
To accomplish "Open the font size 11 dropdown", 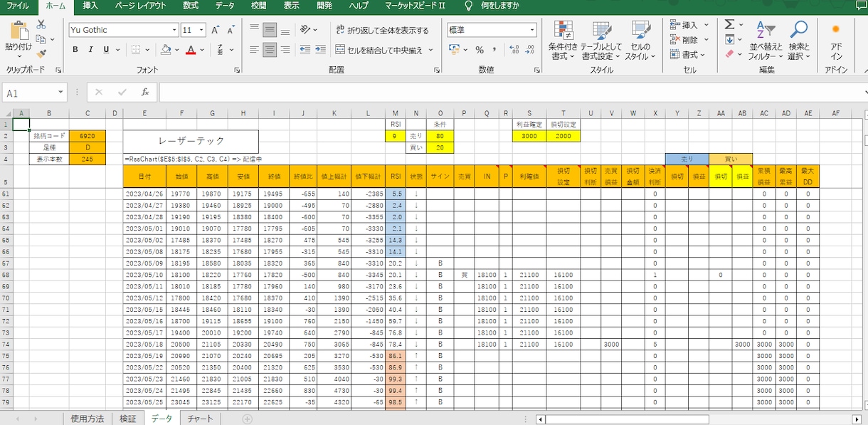I will pyautogui.click(x=202, y=30).
